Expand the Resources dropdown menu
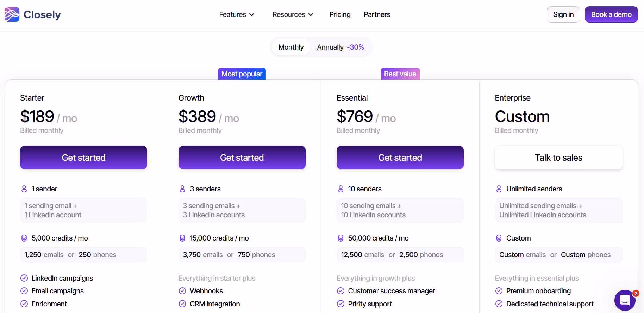The height and width of the screenshot is (313, 644). tap(293, 14)
